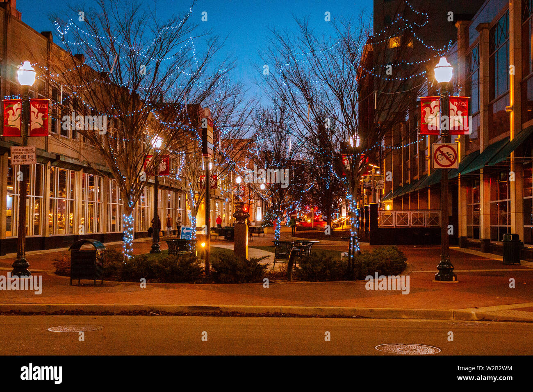Click the no-bicycles sign on the right lamppost
This screenshot has height=392, width=533.
coord(445,156)
